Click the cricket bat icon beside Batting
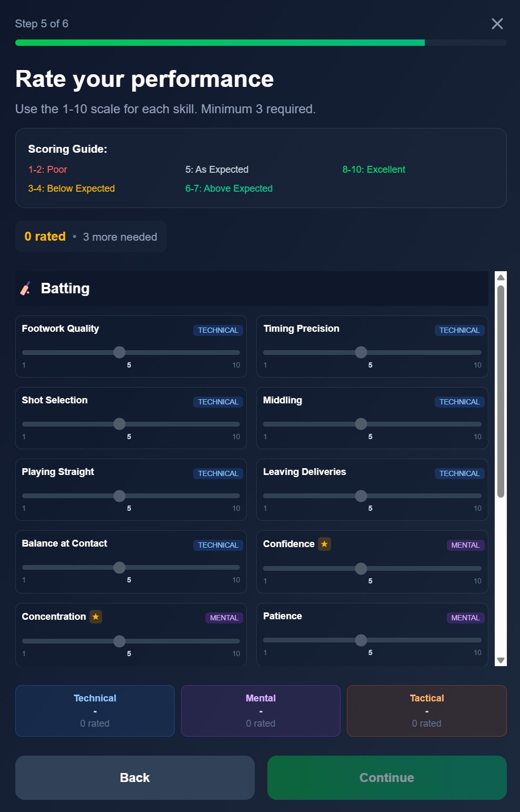This screenshot has height=812, width=520. click(x=25, y=289)
